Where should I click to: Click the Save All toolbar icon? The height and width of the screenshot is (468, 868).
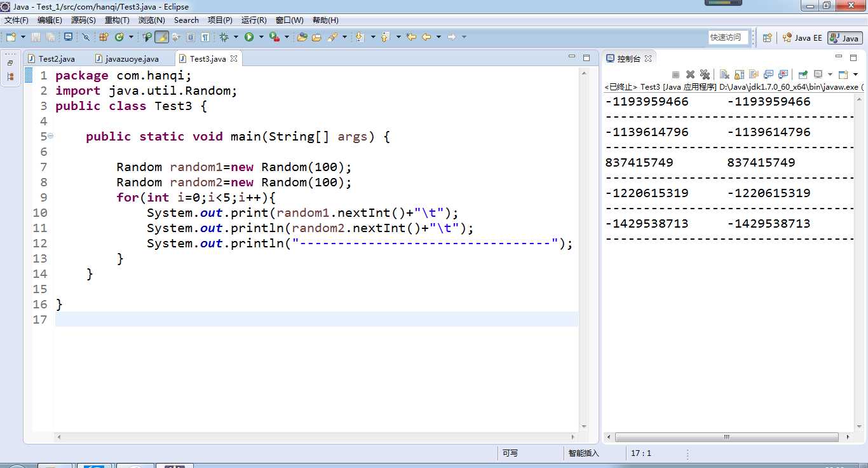(x=51, y=38)
